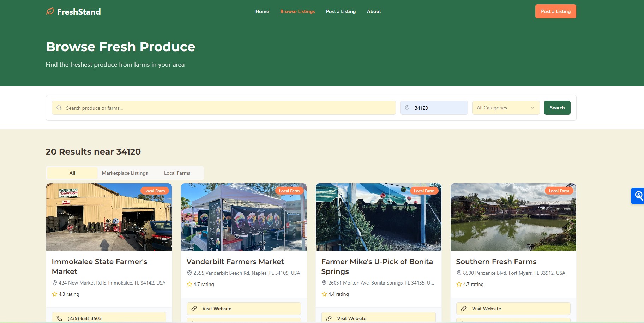Viewport: 644px width, 323px height.
Task: Click the location pin icon beside 34120
Action: tap(407, 108)
